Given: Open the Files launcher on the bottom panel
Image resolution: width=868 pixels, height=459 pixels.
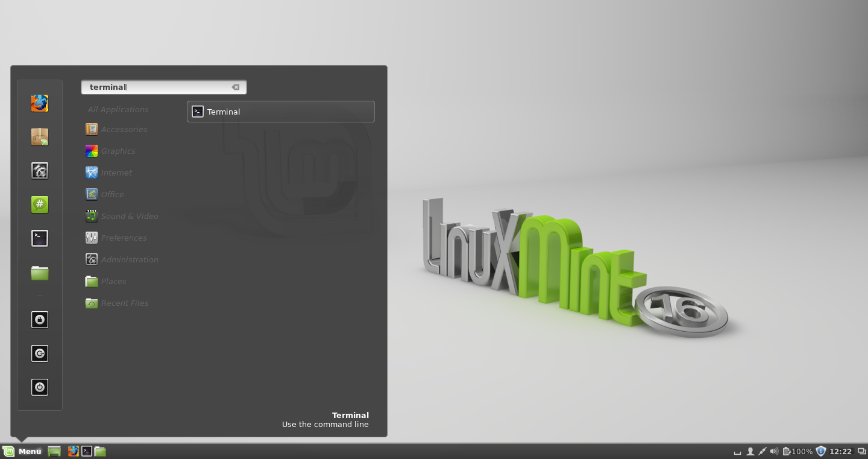Looking at the screenshot, I should click(100, 451).
